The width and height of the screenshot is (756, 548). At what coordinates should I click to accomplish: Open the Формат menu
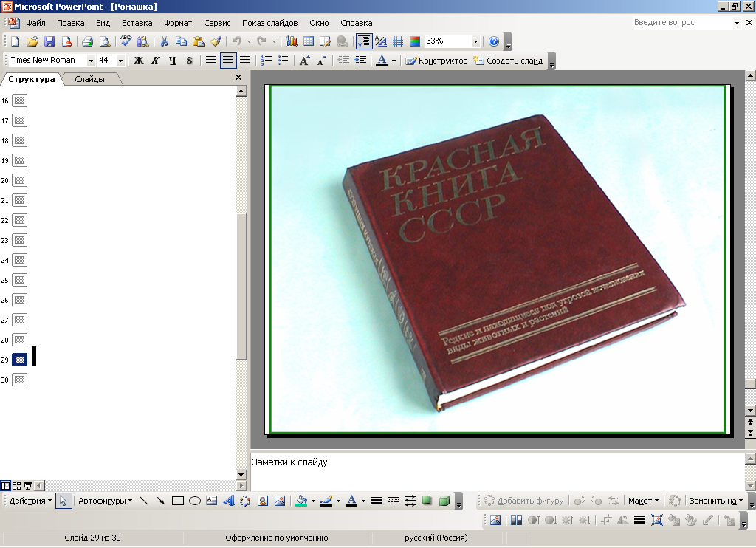[178, 23]
